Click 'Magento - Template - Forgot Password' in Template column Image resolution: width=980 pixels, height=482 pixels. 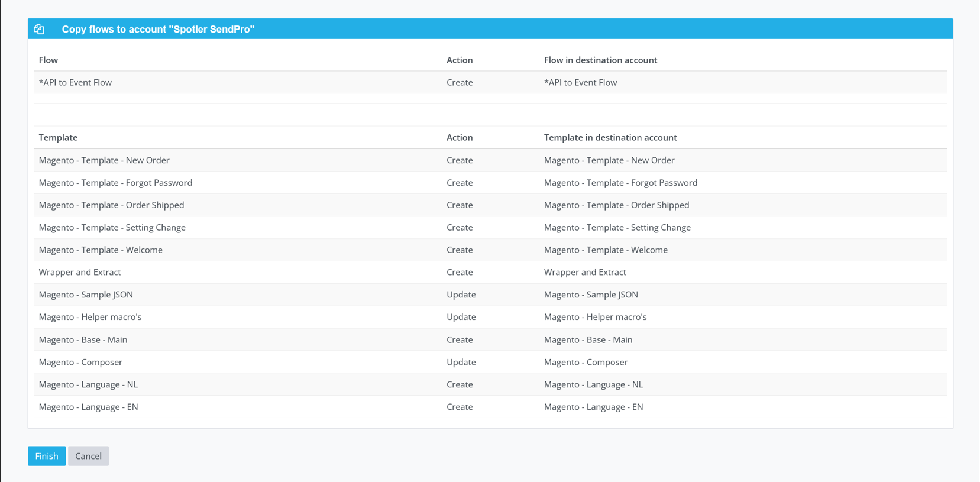(x=115, y=183)
